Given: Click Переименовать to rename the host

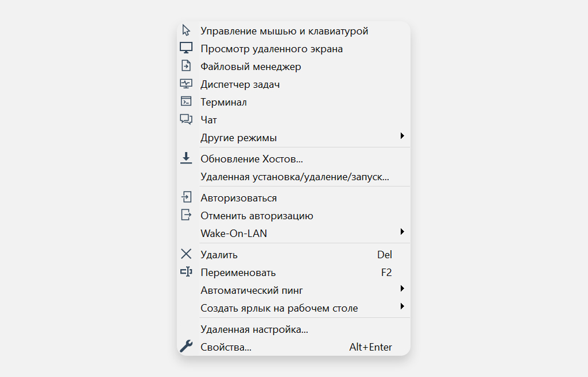Looking at the screenshot, I should click(238, 272).
